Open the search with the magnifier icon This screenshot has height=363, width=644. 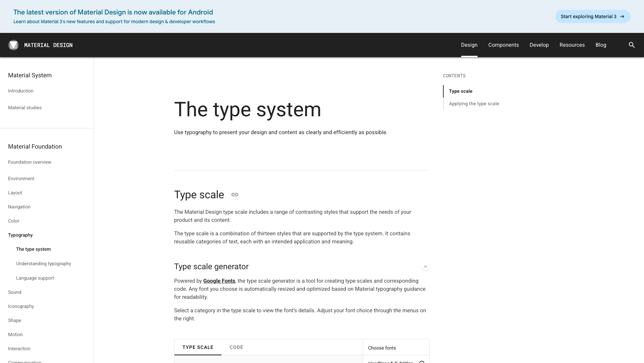point(632,45)
